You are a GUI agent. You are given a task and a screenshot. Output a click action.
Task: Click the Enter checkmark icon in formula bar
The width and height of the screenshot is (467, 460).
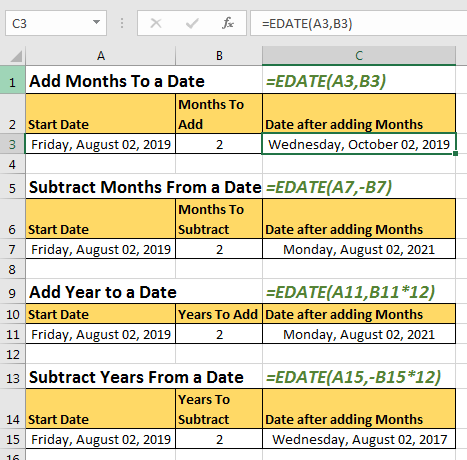coord(192,23)
